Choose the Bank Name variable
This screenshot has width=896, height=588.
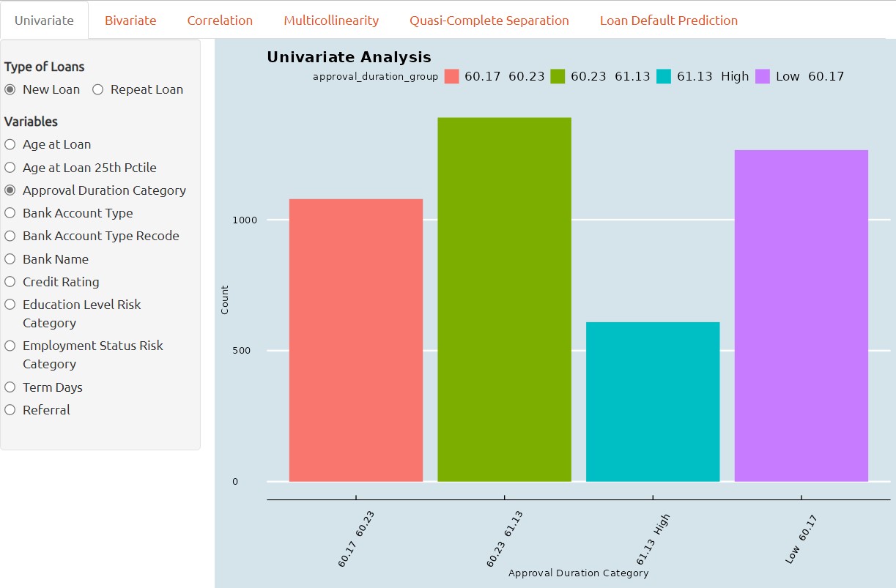[10, 259]
